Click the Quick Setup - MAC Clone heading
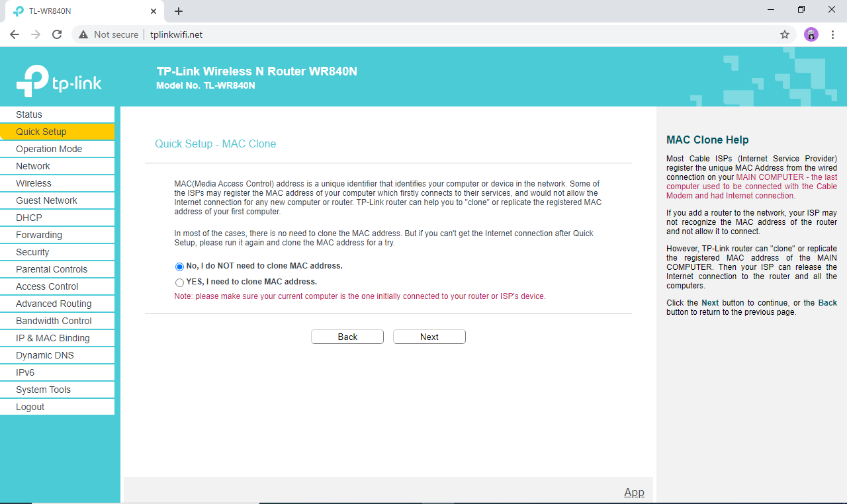 coord(216,144)
